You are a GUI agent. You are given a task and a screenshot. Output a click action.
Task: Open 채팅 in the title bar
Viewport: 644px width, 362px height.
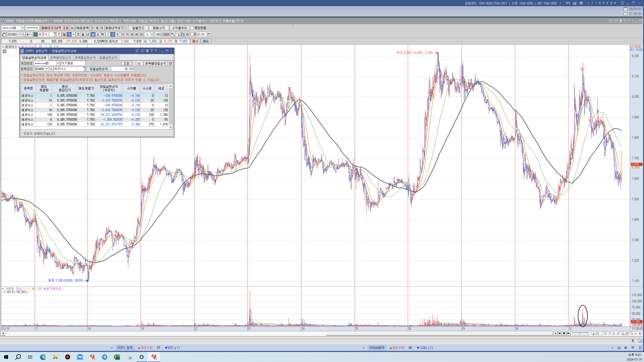pos(568,3)
